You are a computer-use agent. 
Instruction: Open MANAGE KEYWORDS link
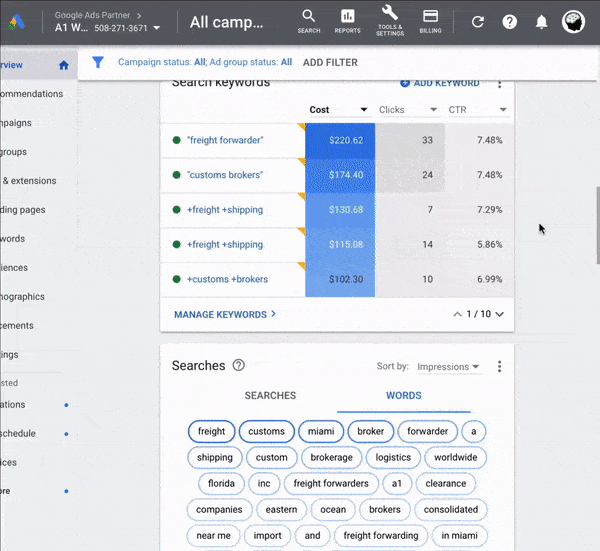[x=225, y=315]
